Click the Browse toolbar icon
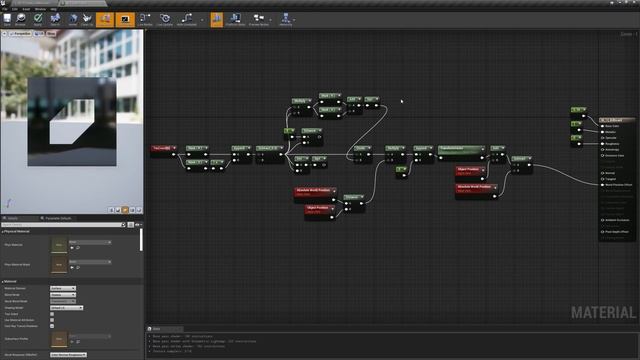The width and height of the screenshot is (640, 360). (x=20, y=19)
